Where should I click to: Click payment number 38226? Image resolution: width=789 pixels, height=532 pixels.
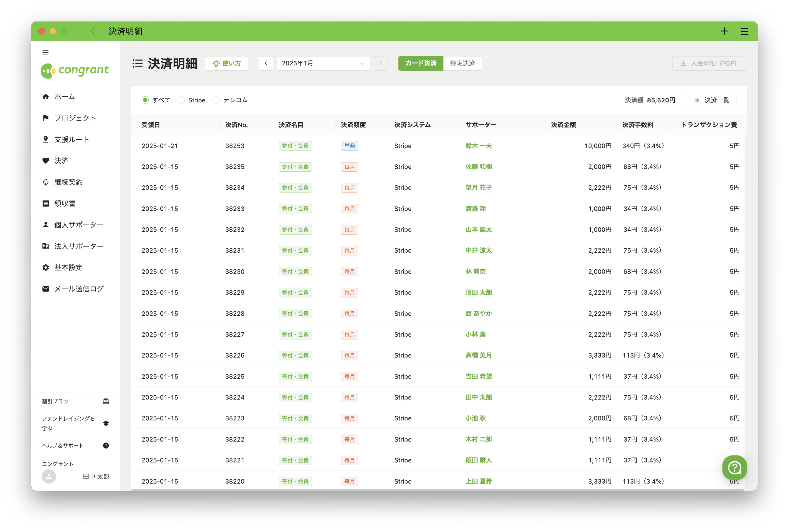(235, 356)
